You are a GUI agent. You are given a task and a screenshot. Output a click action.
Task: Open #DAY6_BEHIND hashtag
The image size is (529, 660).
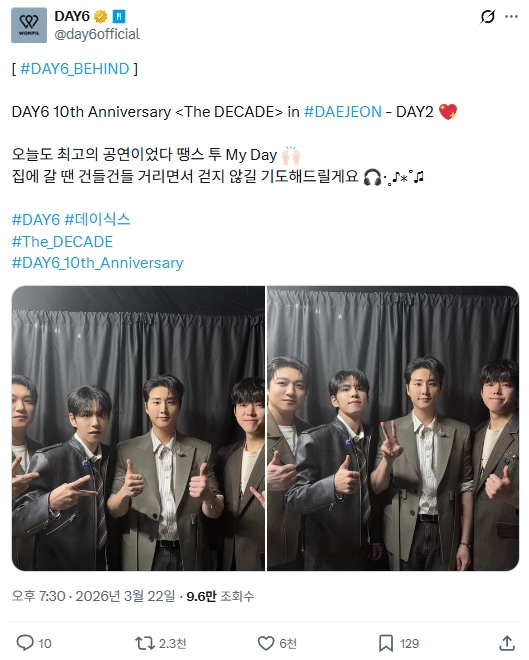pyautogui.click(x=74, y=69)
